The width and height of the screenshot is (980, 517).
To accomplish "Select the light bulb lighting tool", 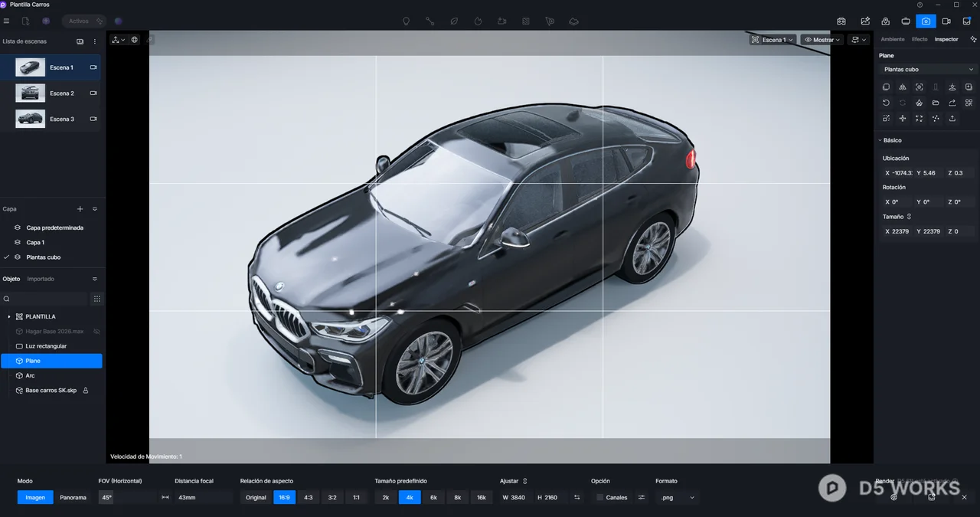I will (x=407, y=21).
